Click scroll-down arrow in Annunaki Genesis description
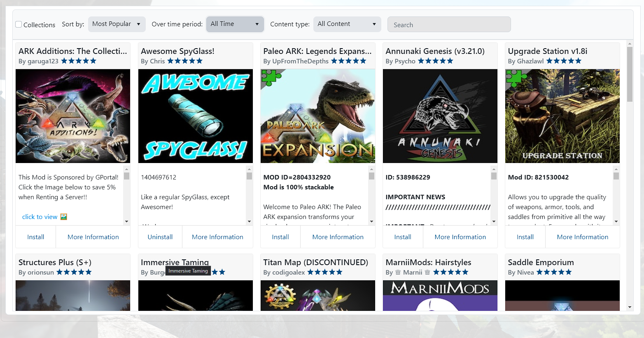 coord(494,221)
